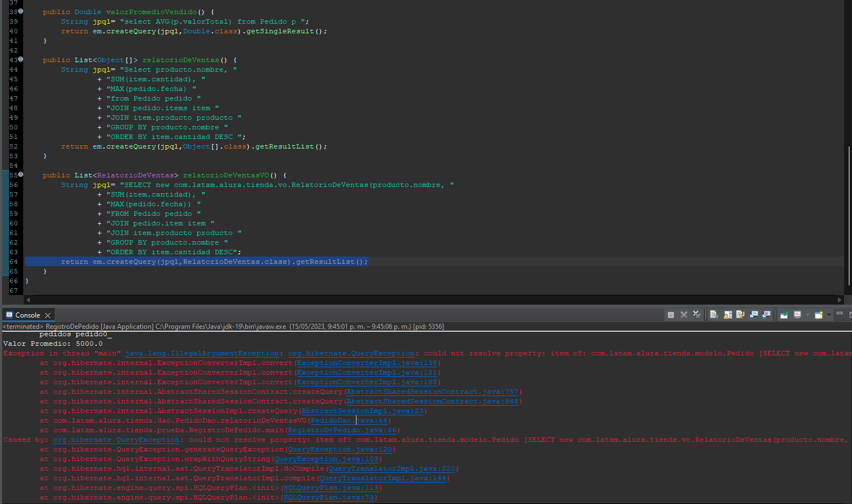852x504 pixels.
Task: Open AbstractSessionImpl.java:23 link
Action: pos(363,411)
